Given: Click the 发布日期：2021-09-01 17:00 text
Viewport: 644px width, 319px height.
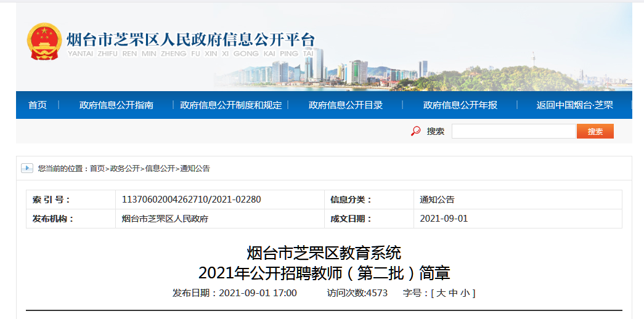Looking at the screenshot, I should click(235, 293).
